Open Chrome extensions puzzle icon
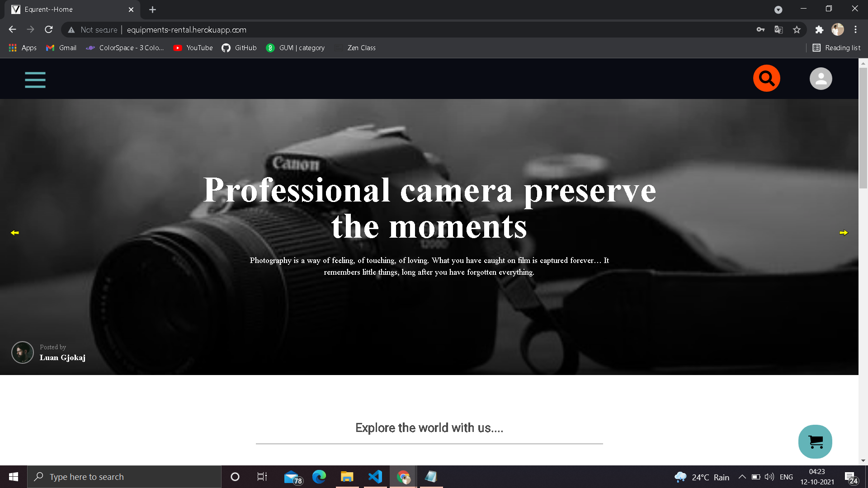This screenshot has width=868, height=488. tap(819, 30)
